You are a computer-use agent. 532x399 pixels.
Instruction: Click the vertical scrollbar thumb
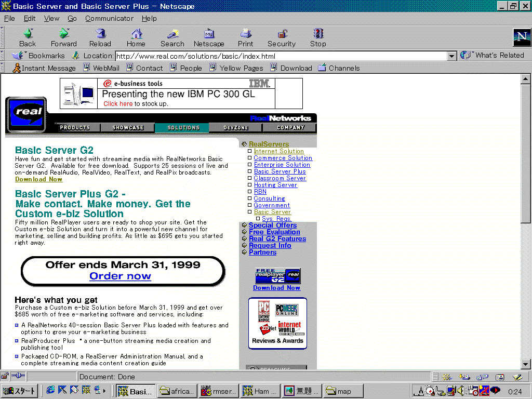[525, 154]
